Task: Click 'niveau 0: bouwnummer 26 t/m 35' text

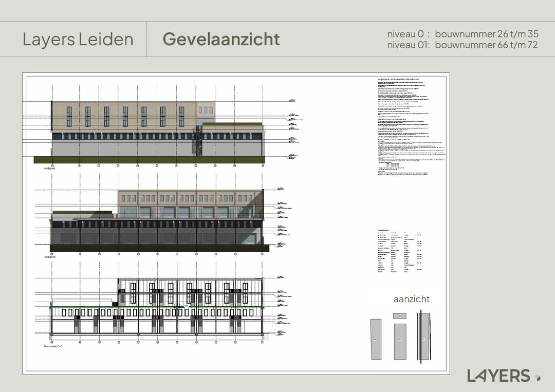Action: click(x=462, y=34)
